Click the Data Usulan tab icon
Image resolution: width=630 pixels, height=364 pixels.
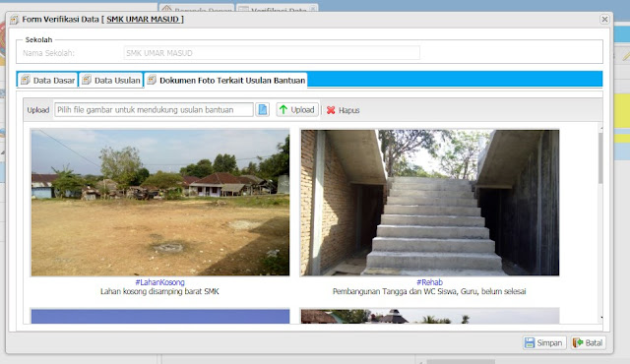point(87,80)
